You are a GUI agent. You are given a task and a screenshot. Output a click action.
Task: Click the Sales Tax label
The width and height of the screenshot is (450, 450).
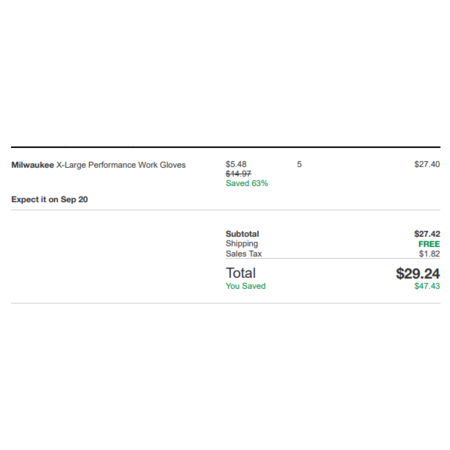tap(244, 254)
